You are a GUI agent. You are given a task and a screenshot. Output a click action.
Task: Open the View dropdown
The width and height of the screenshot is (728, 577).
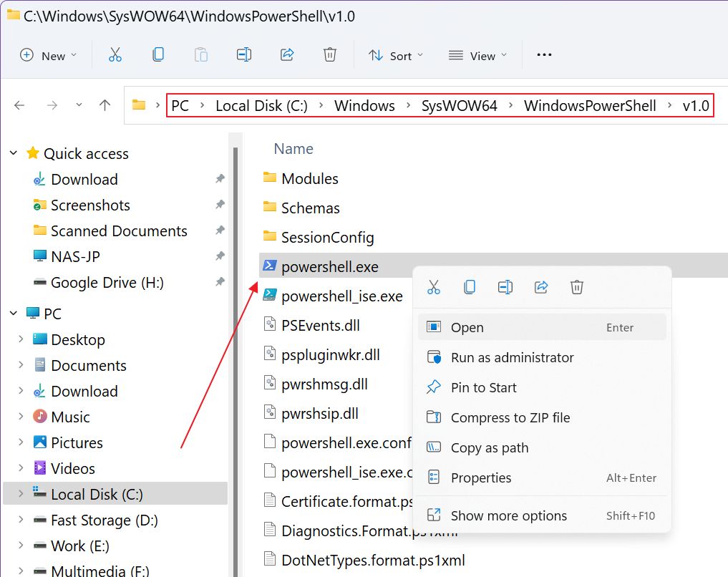point(477,55)
